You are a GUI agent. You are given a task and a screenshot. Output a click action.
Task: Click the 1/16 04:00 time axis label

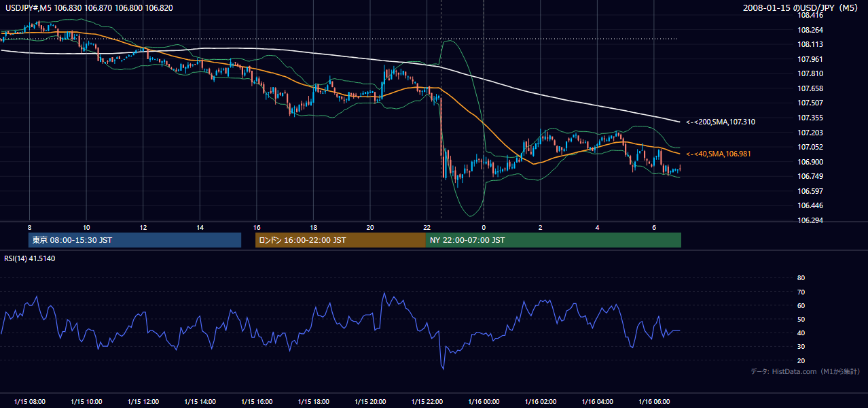[596, 402]
